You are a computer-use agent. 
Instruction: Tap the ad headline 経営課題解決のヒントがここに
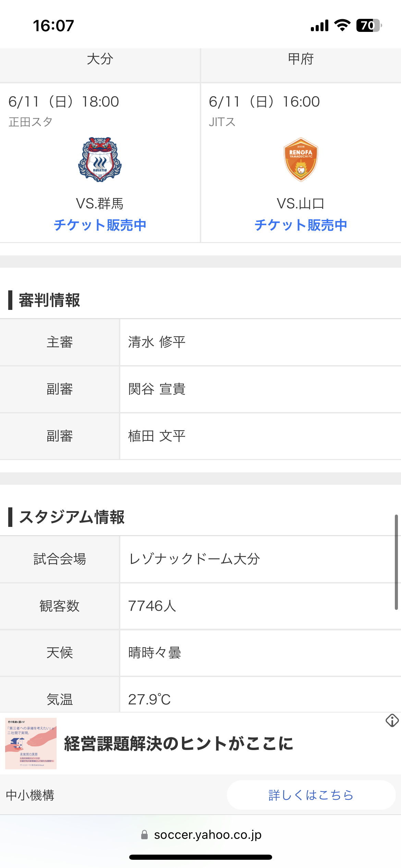point(179,744)
